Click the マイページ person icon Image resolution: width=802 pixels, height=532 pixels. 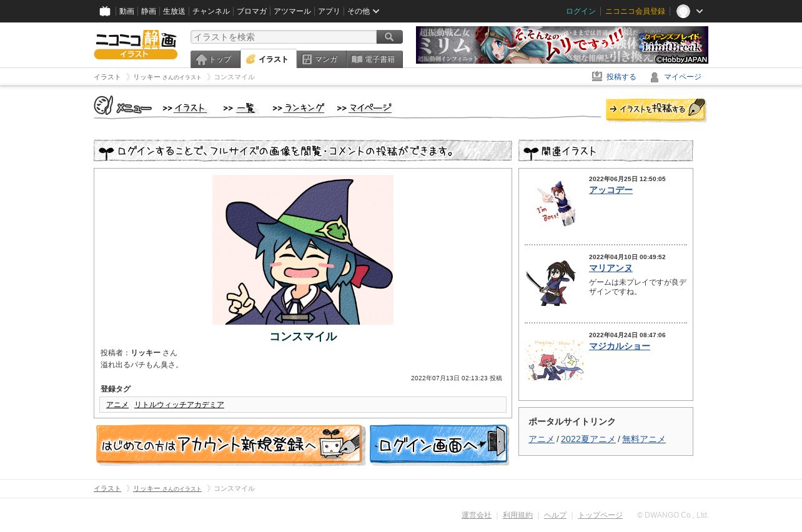655,77
